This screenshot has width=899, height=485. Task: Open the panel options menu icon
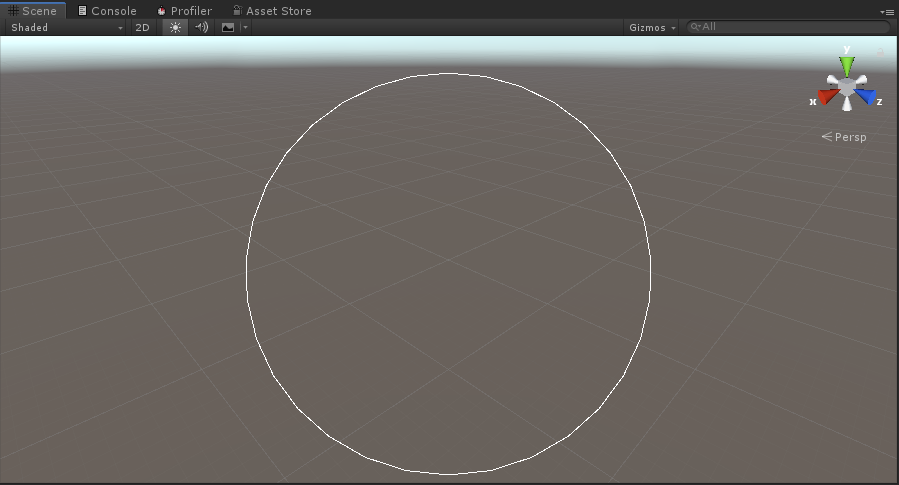(x=886, y=11)
